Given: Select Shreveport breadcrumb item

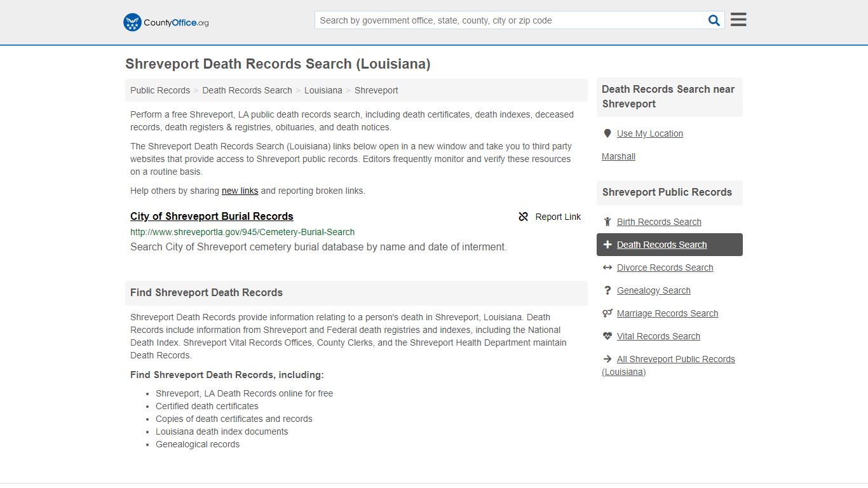Looking at the screenshot, I should coord(376,90).
